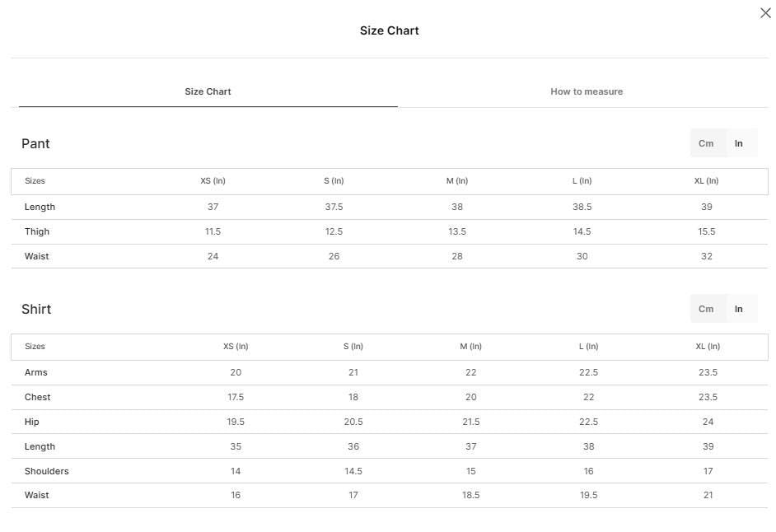Toggle Shirt units to In
Viewport: 776px width, 532px height.
coord(739,309)
